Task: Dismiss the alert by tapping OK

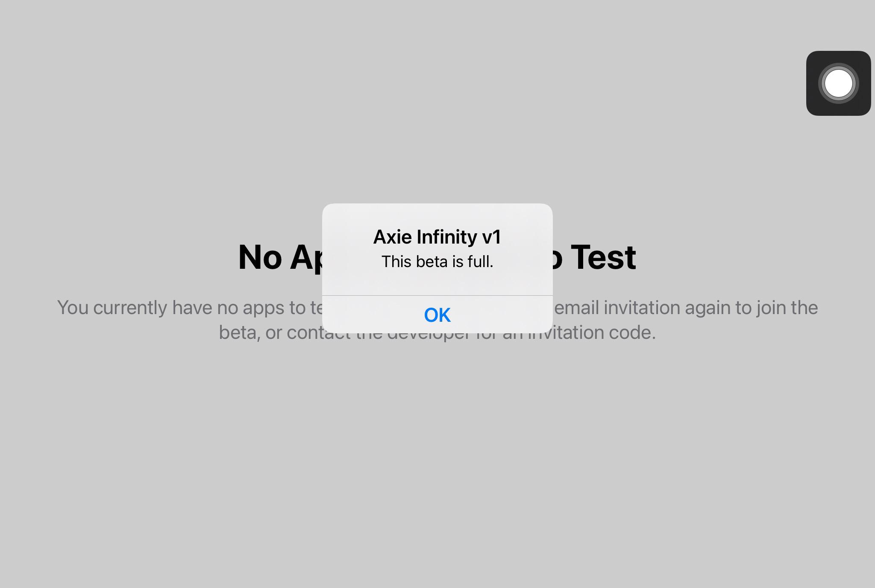Action: click(437, 315)
